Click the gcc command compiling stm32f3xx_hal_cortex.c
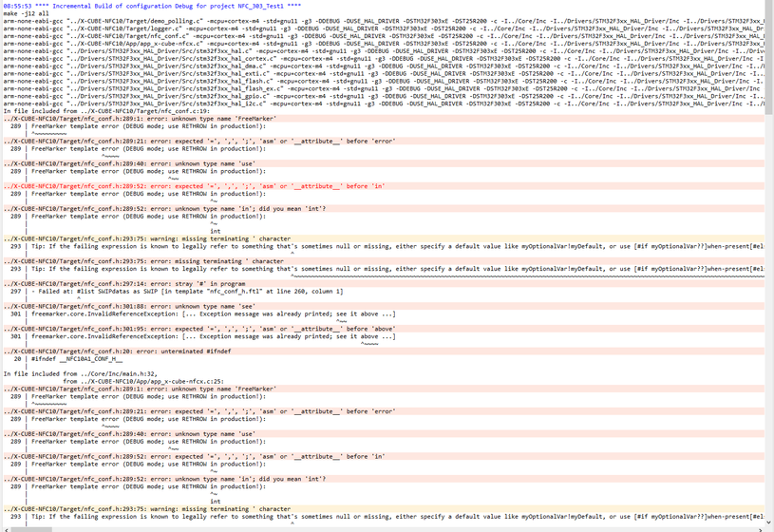Viewport: 774px width, 532px height. coord(384,58)
